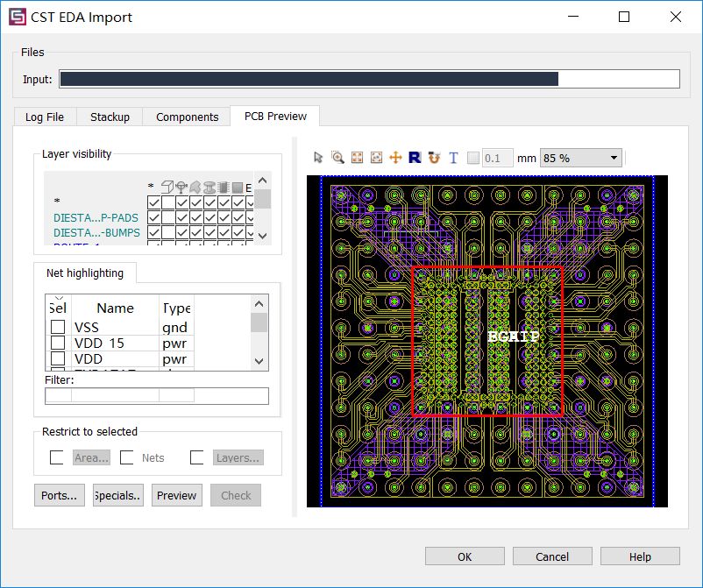The width and height of the screenshot is (703, 588).
Task: Click the zoom-to-fit extents icon
Action: click(x=357, y=158)
